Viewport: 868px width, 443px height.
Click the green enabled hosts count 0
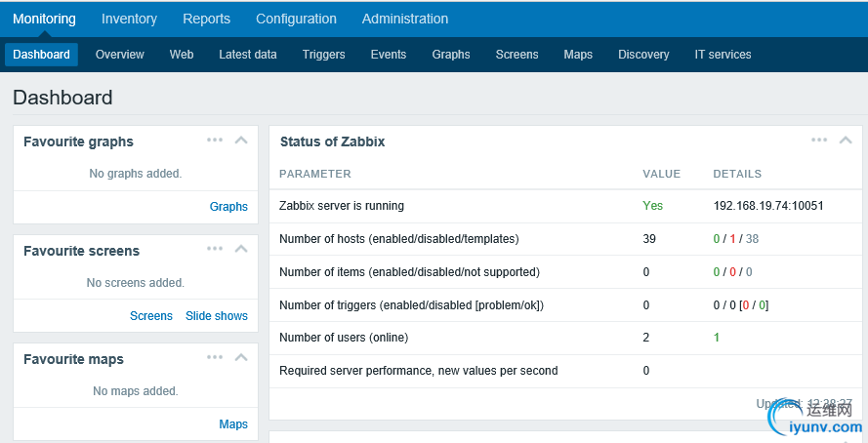point(717,239)
